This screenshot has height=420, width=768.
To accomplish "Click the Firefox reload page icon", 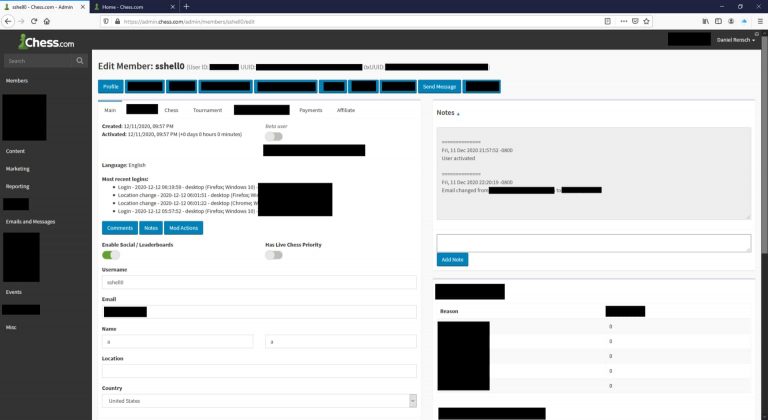I will pyautogui.click(x=34, y=21).
